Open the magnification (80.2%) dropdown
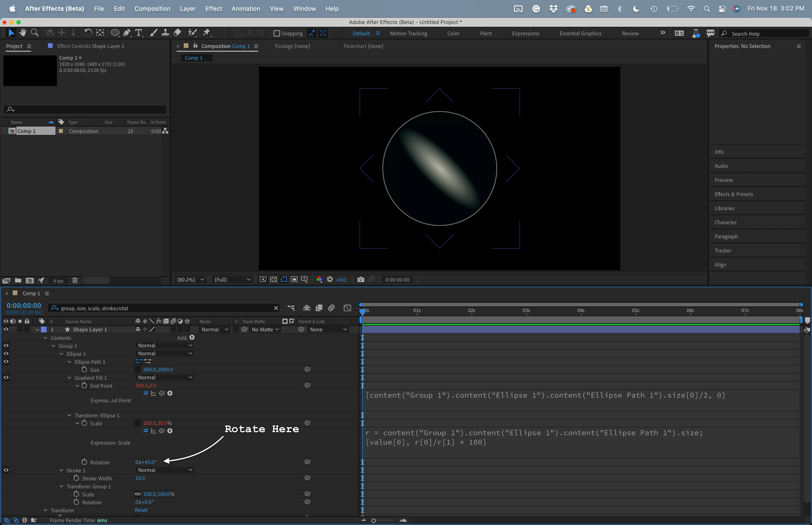812x525 pixels. pyautogui.click(x=190, y=280)
